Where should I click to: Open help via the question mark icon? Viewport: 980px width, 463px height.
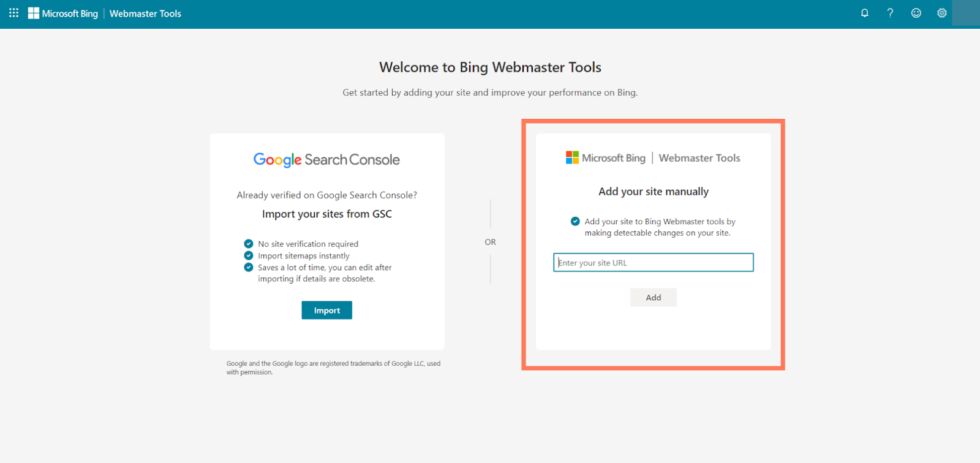(x=890, y=13)
